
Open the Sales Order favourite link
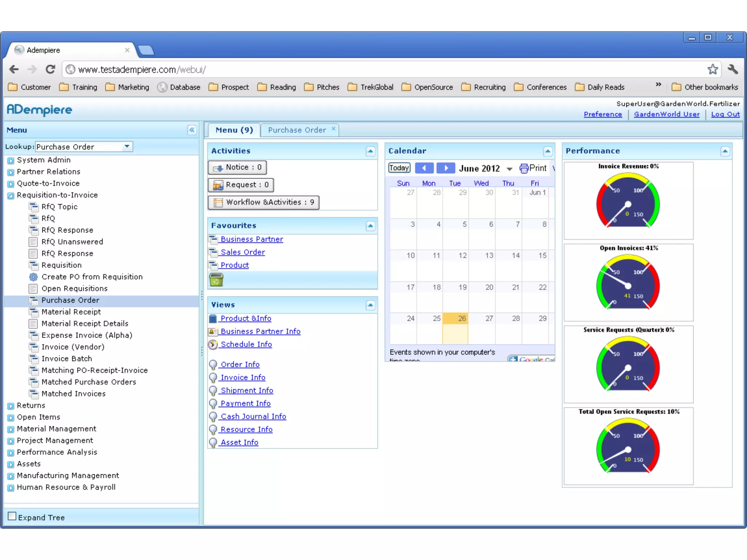[243, 252]
